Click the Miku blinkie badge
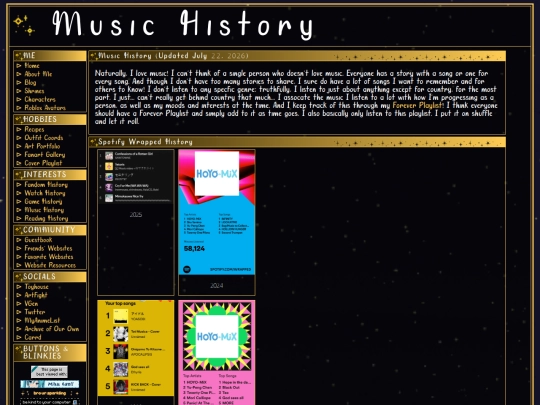This screenshot has width=540, height=405. point(50,384)
